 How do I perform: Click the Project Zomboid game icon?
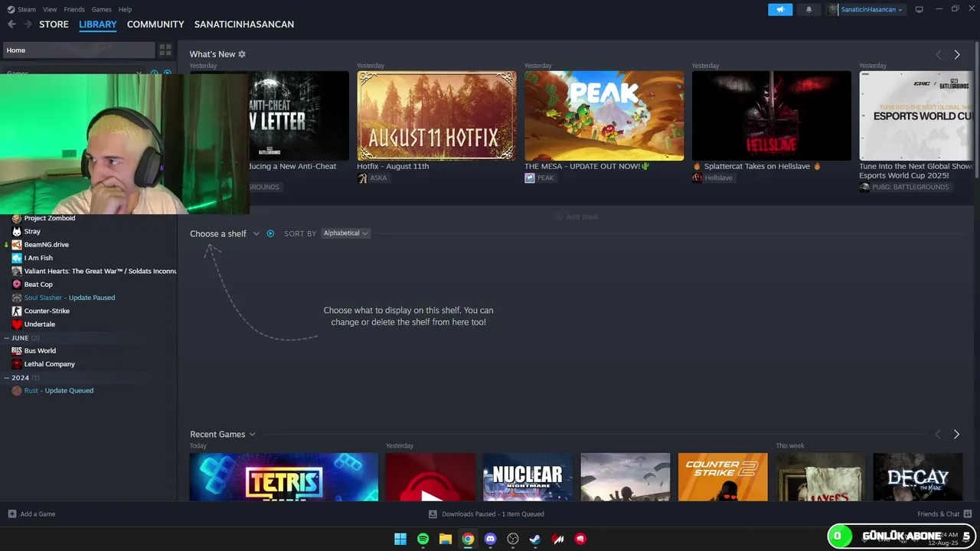click(x=17, y=218)
